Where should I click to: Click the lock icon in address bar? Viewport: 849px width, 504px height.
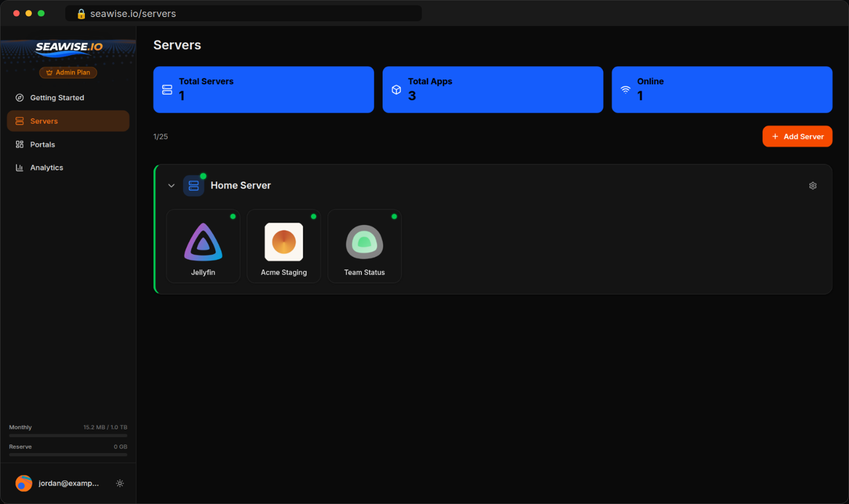pos(81,13)
